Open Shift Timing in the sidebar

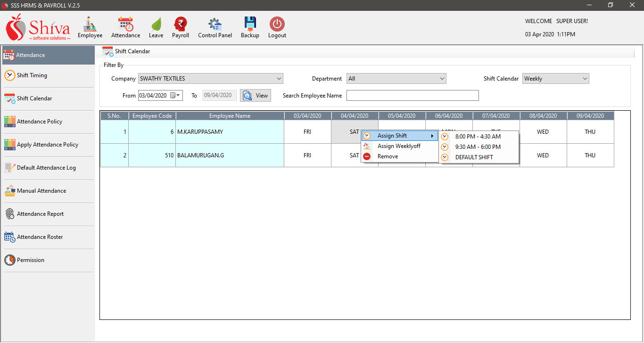[x=32, y=75]
